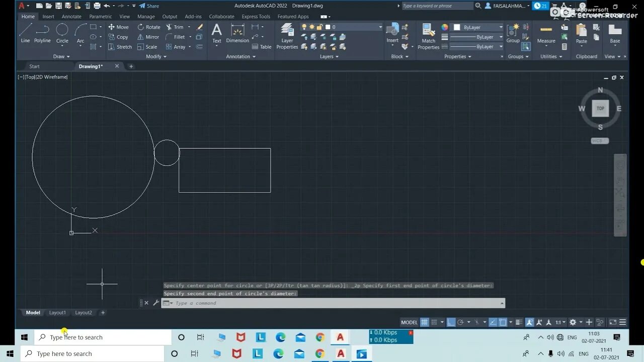Screen dimensions: 644x362
Task: Click the WCS label below ViewCube
Action: pyautogui.click(x=599, y=141)
